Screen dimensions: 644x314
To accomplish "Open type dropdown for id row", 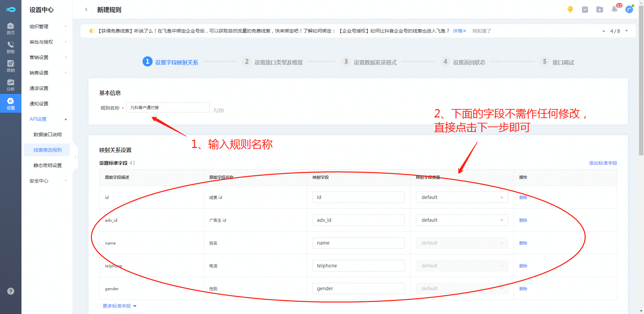I will (462, 197).
